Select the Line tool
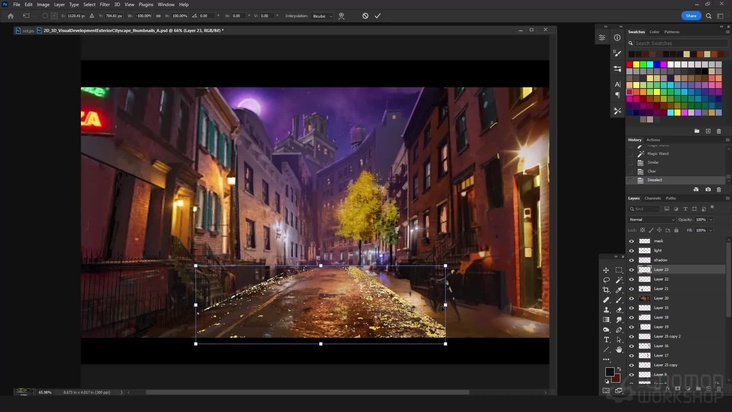The image size is (732, 412). point(606,349)
